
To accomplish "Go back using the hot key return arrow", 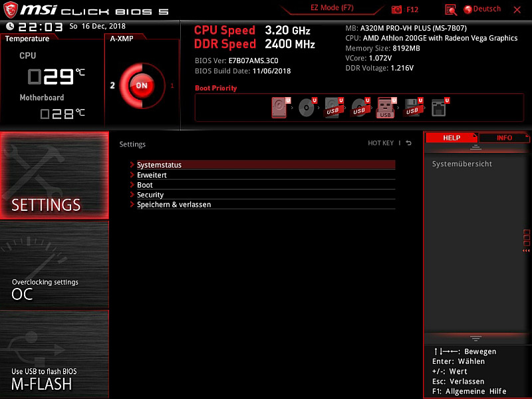I will [409, 143].
